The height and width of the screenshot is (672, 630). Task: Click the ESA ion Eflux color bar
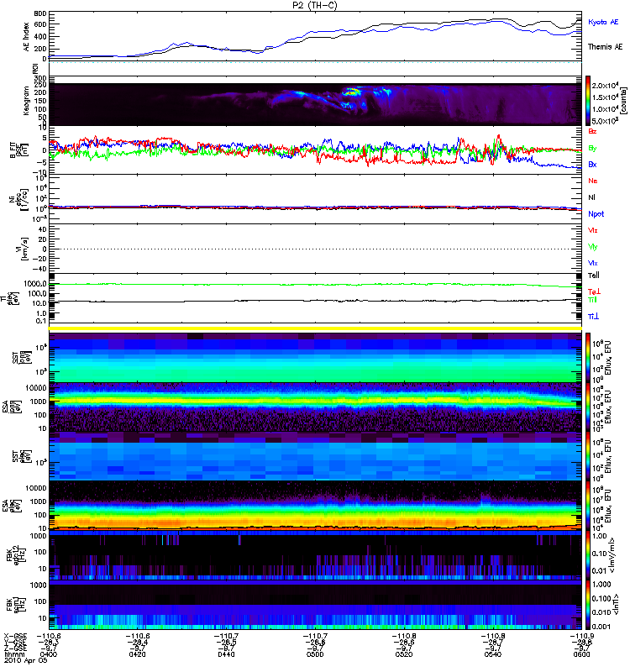588,407
